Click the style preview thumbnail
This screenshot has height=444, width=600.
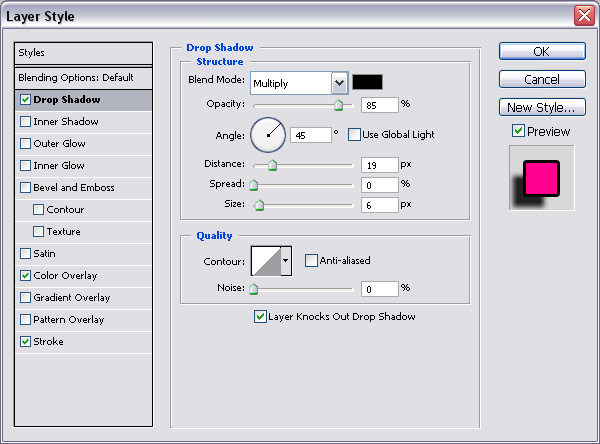coord(542,178)
